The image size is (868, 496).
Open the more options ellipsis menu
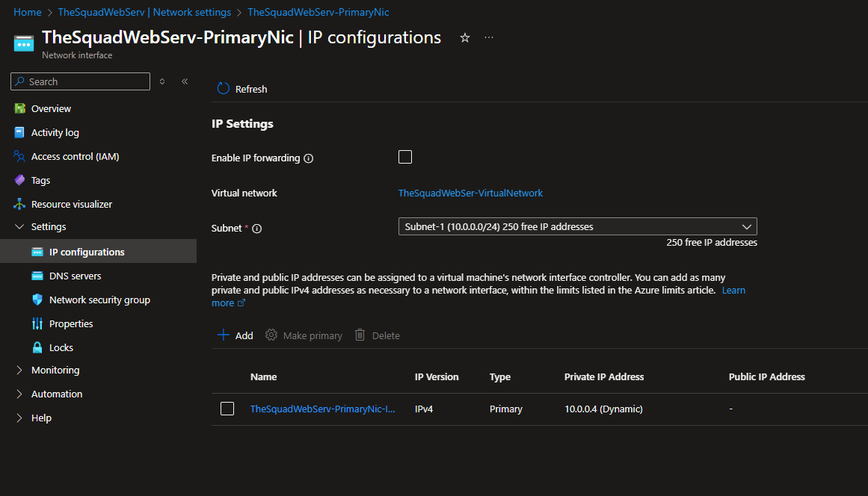(489, 37)
